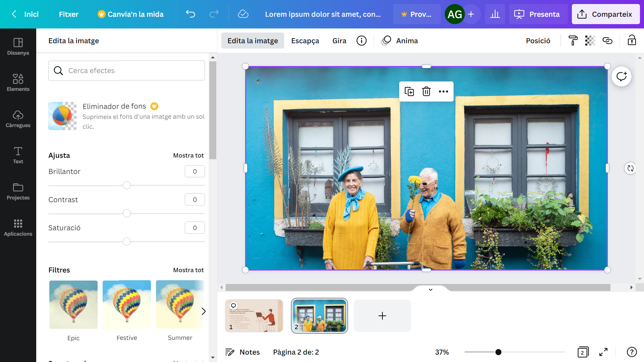This screenshot has height=362, width=644.
Task: Open the Elements sidebar panel
Action: click(18, 82)
